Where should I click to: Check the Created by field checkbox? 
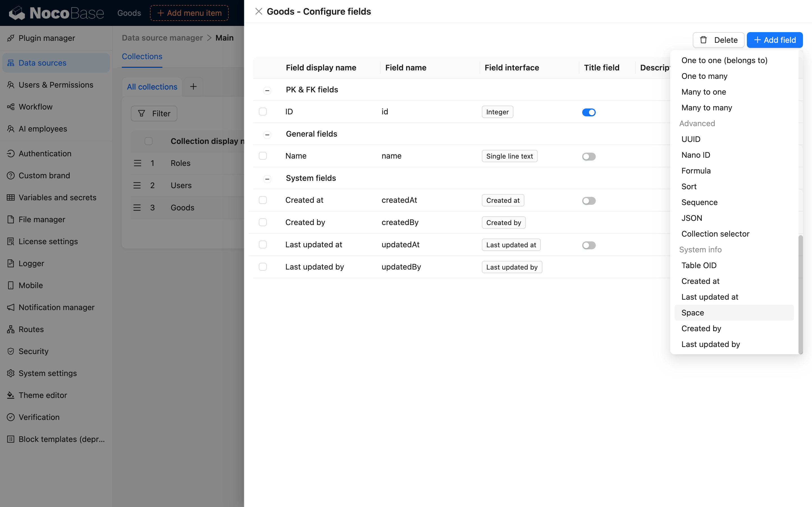pyautogui.click(x=263, y=223)
